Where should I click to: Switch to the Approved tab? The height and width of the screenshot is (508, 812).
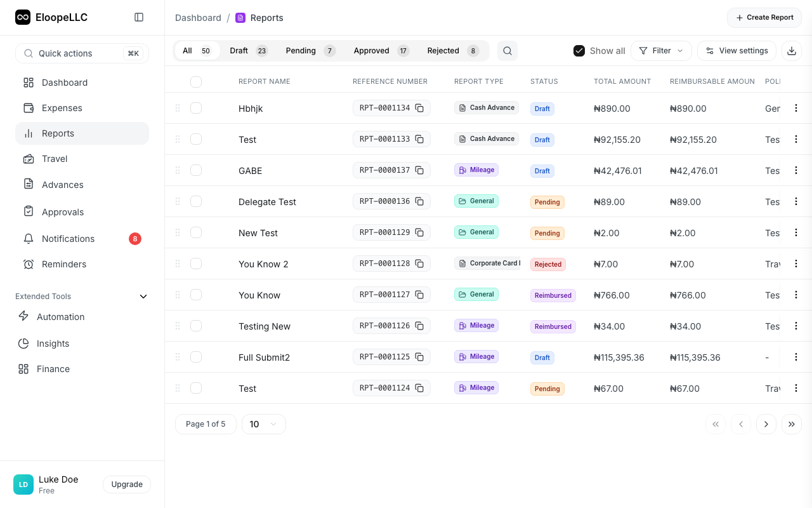point(371,50)
